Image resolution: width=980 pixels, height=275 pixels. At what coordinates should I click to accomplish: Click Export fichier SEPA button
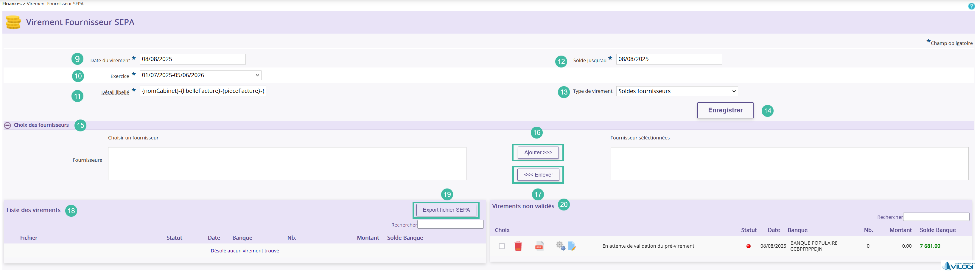446,210
